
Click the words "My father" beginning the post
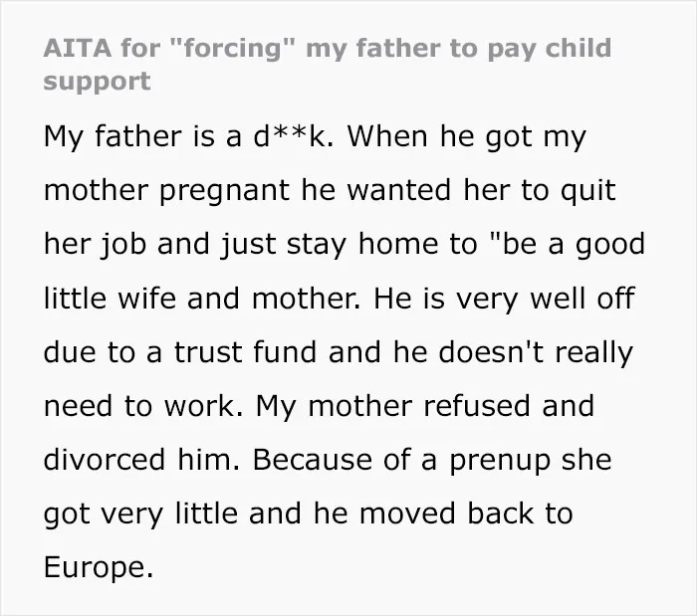click(x=113, y=136)
